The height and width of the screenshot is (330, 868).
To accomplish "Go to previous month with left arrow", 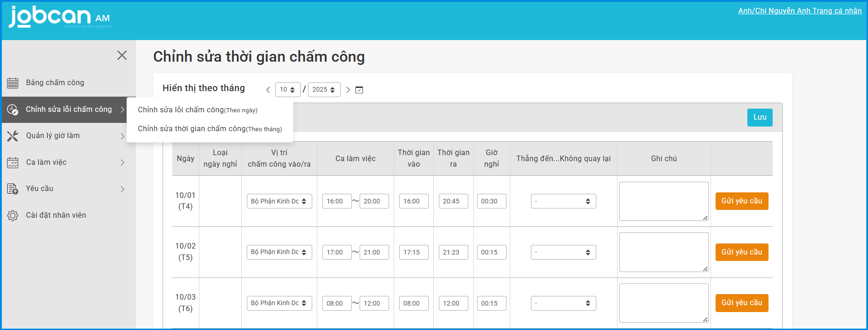I will tap(268, 90).
